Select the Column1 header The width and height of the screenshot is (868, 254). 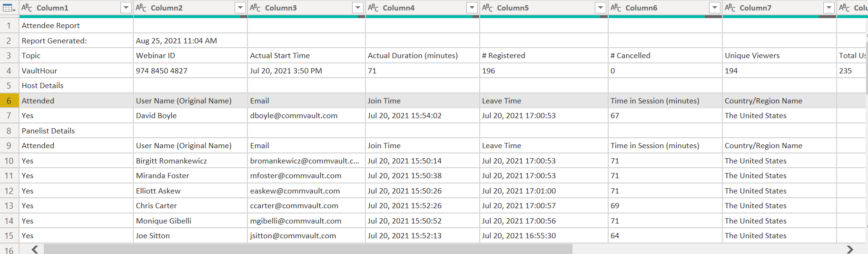click(76, 8)
